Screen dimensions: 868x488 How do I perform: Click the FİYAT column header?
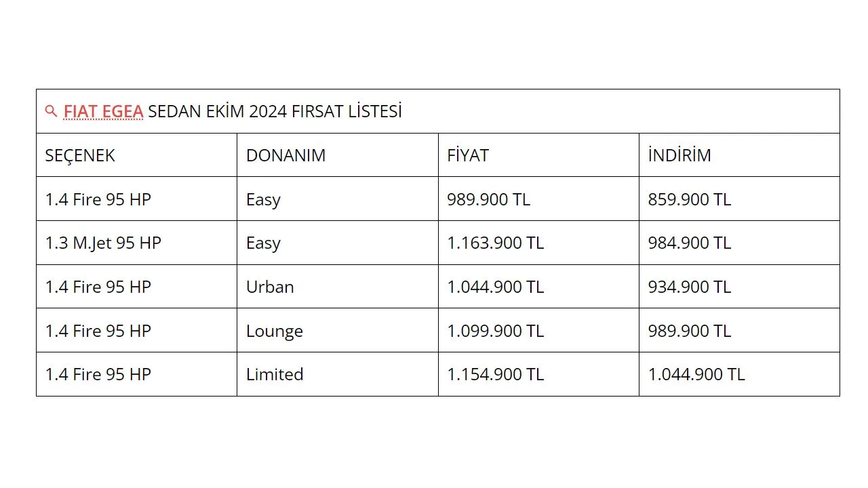pos(538,155)
